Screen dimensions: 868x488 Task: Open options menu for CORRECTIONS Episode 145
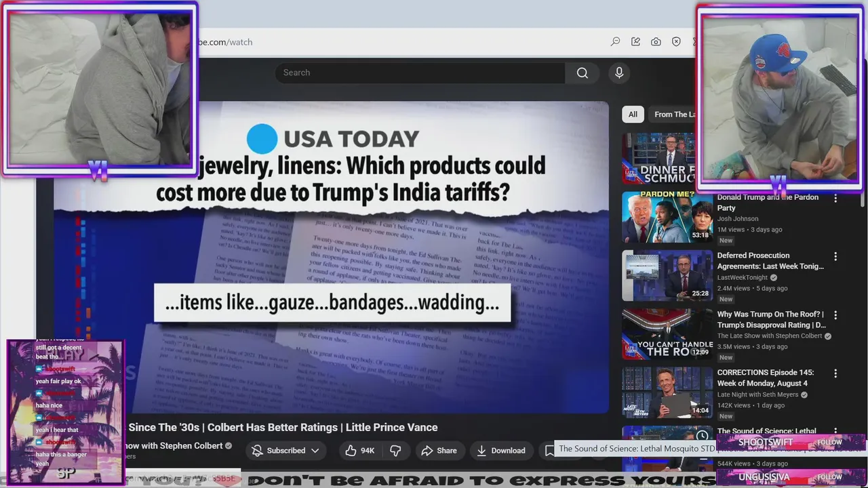coord(835,373)
